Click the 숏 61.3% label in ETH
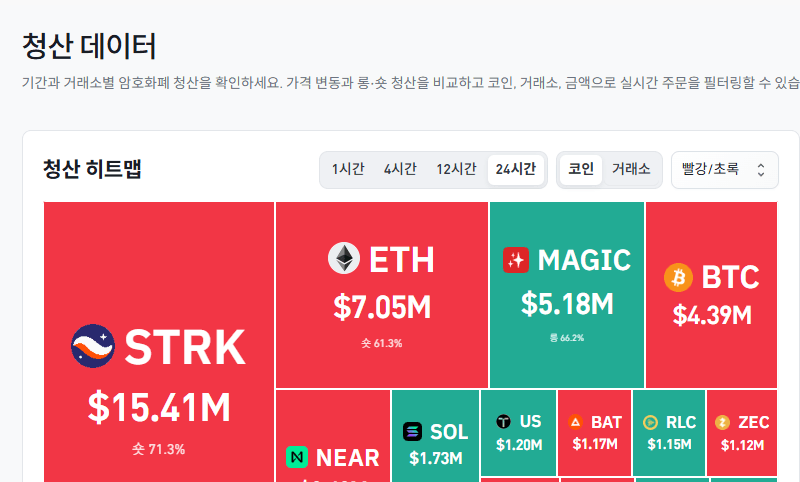This screenshot has height=482, width=800. pos(382,343)
